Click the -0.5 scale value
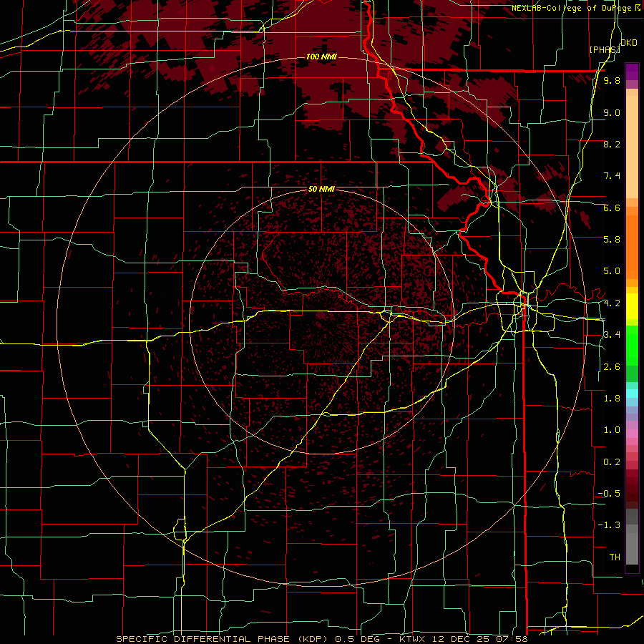This screenshot has height=644, width=644. pos(609,494)
